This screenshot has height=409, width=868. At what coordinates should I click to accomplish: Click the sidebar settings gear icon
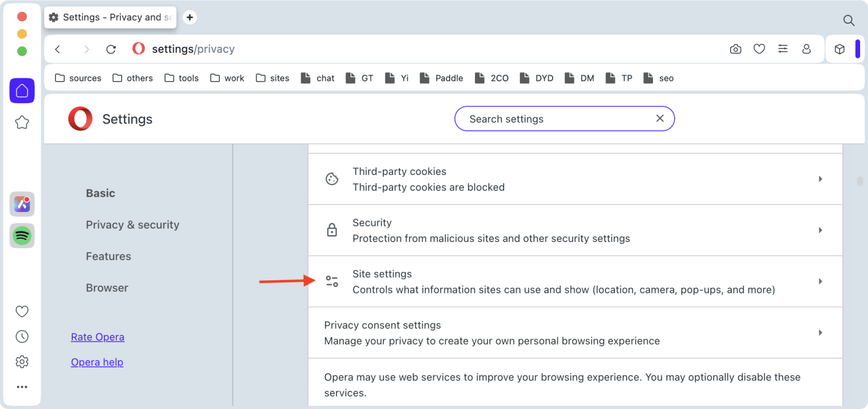pyautogui.click(x=22, y=362)
